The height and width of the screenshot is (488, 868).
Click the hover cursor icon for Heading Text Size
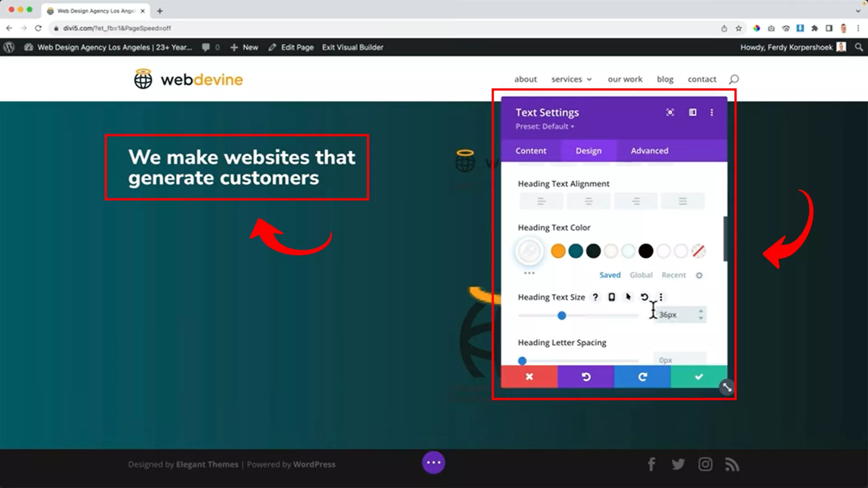[628, 297]
